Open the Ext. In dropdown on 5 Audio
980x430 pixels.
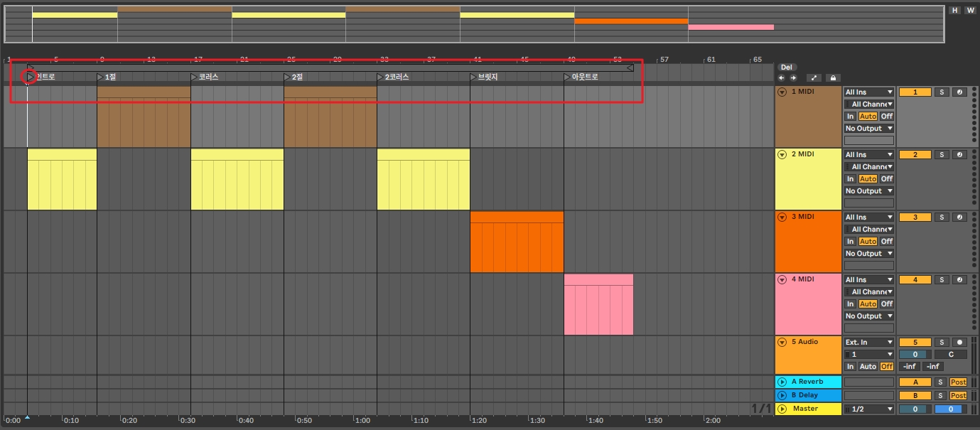(x=869, y=343)
